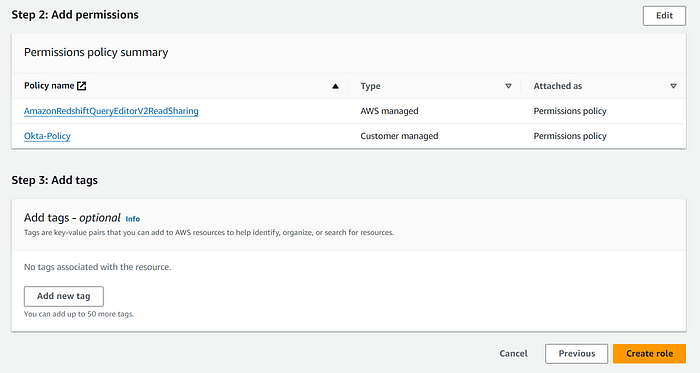Open the Okta-Policy link
700x373 pixels.
pos(47,136)
